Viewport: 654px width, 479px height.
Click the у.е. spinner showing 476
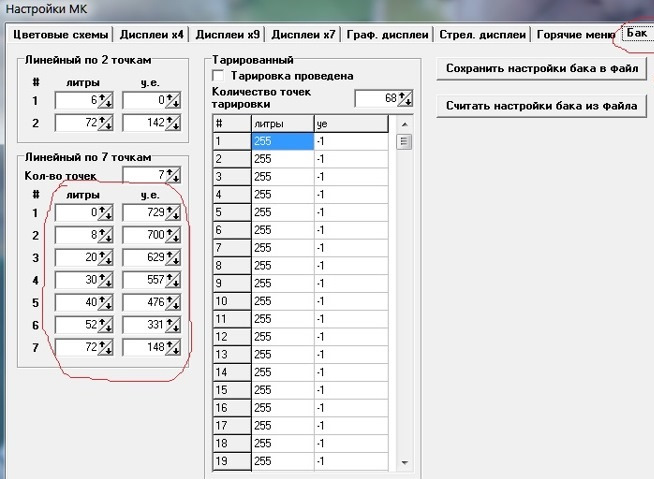(x=173, y=303)
